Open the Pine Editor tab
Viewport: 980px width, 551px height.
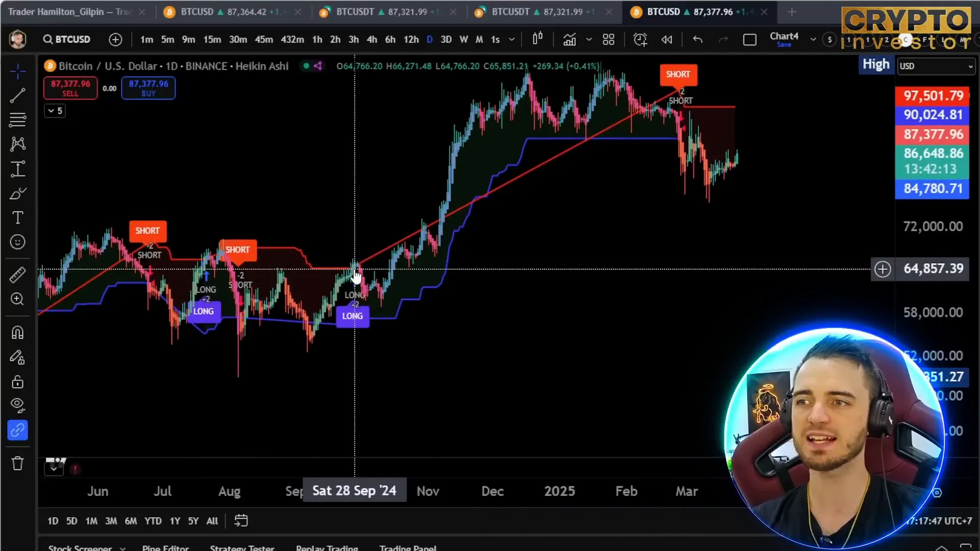point(165,547)
